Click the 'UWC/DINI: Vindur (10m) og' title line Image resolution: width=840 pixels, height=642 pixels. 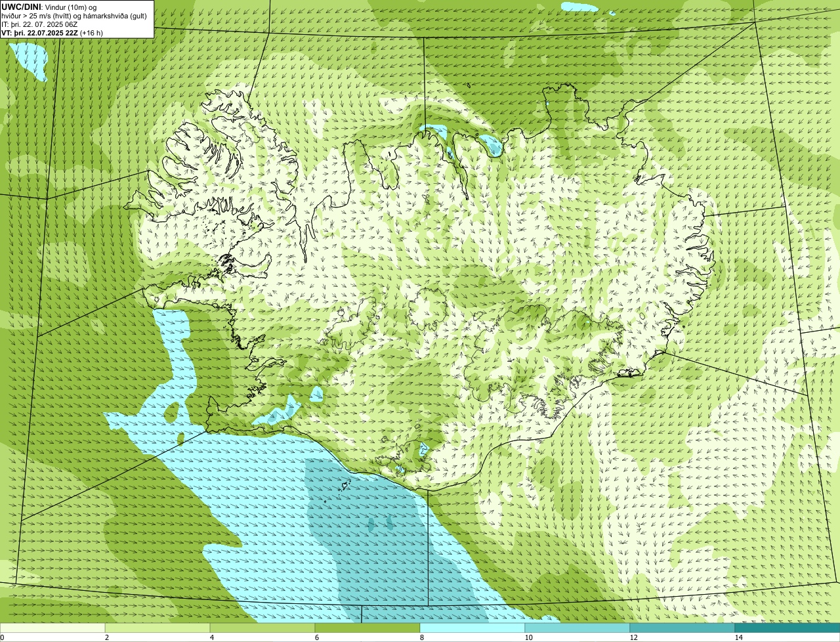coord(49,7)
